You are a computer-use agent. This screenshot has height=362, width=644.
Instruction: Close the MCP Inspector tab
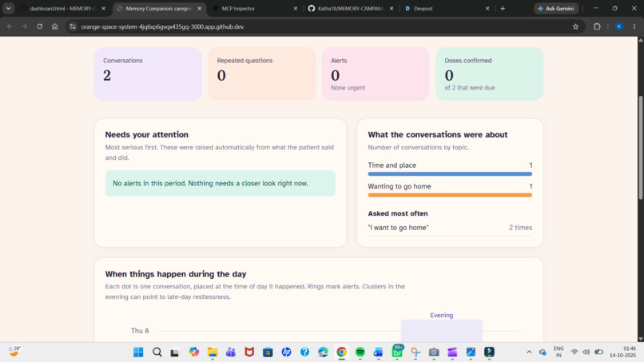click(x=296, y=8)
